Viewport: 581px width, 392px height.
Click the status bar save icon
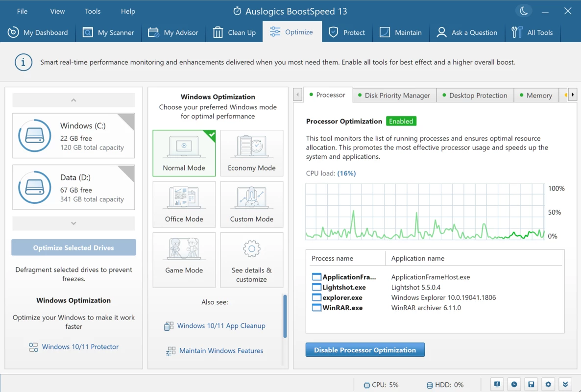tap(531, 384)
